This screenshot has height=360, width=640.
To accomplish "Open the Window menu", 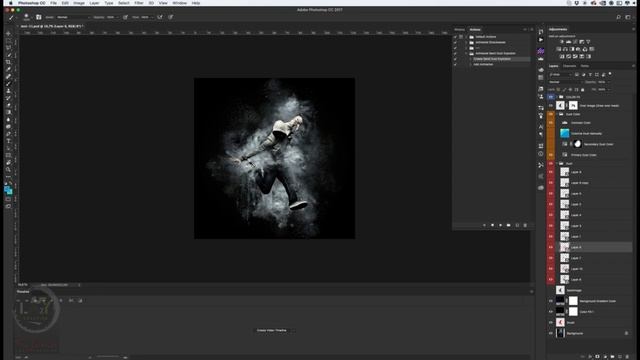I will tap(179, 3).
